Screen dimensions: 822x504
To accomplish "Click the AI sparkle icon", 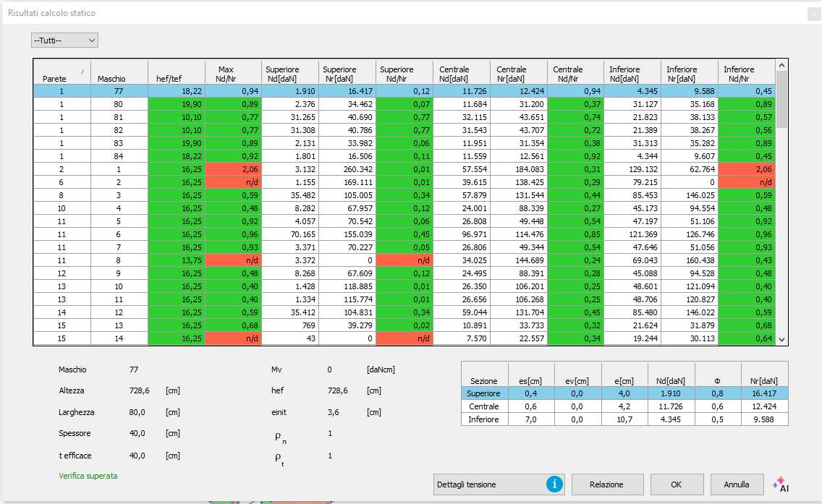I will pyautogui.click(x=780, y=484).
